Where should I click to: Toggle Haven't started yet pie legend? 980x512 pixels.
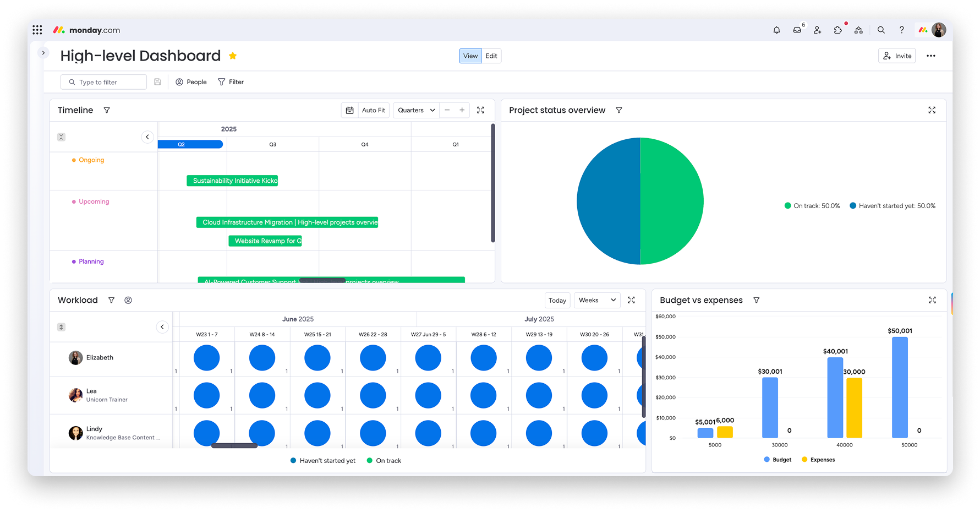(893, 206)
